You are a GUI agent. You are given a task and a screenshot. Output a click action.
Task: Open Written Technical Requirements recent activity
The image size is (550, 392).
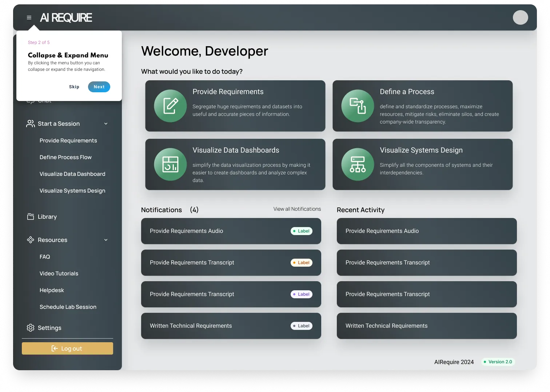click(427, 326)
